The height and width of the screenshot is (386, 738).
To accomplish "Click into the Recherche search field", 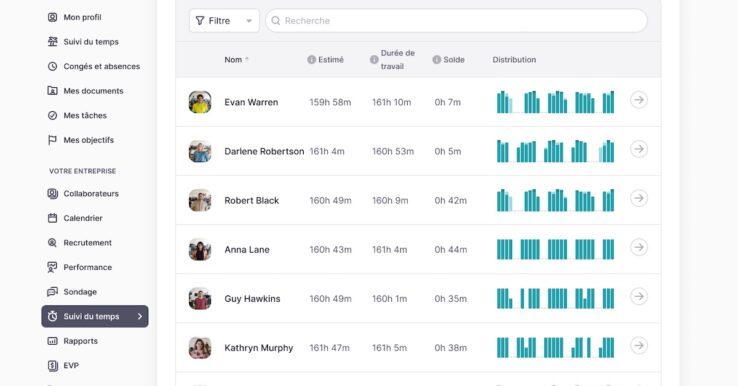I will [x=456, y=21].
